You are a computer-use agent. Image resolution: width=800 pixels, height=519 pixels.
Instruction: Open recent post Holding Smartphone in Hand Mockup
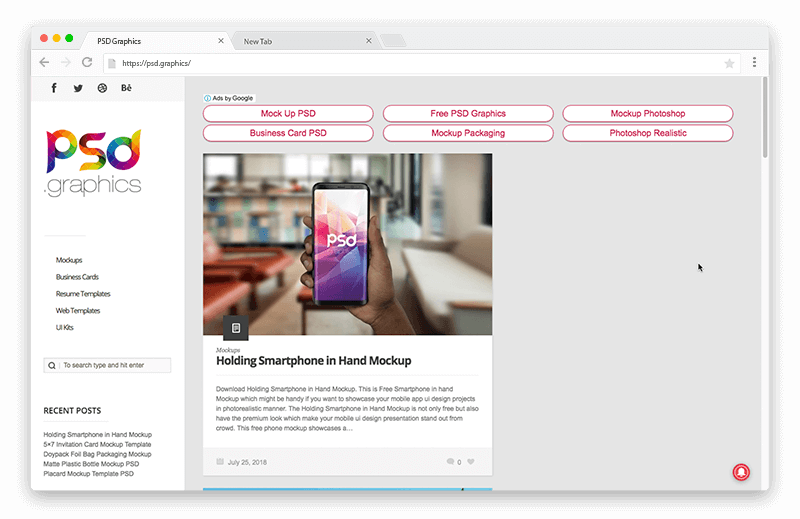(x=97, y=435)
